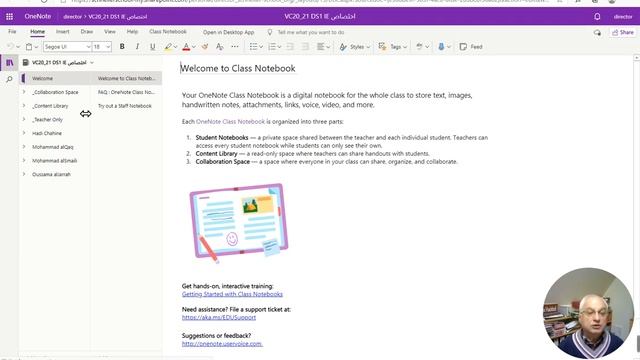The image size is (640, 360).
Task: Click the search magnifier in sidebar
Action: (9, 79)
